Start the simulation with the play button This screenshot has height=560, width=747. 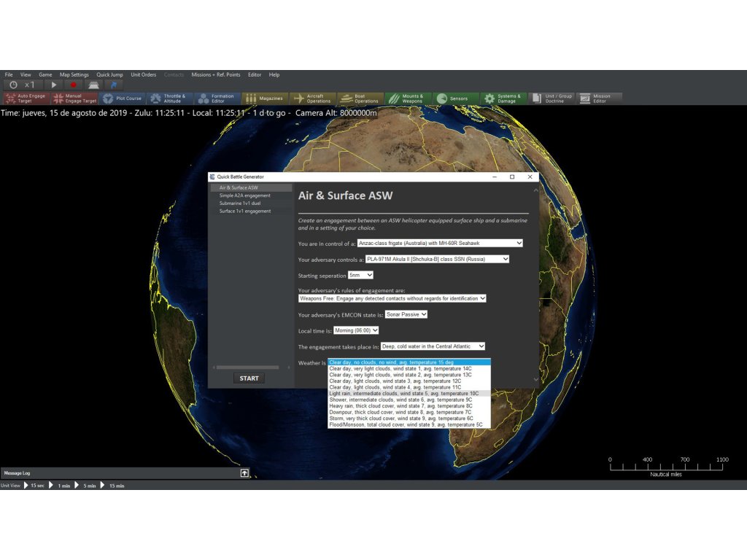(54, 85)
